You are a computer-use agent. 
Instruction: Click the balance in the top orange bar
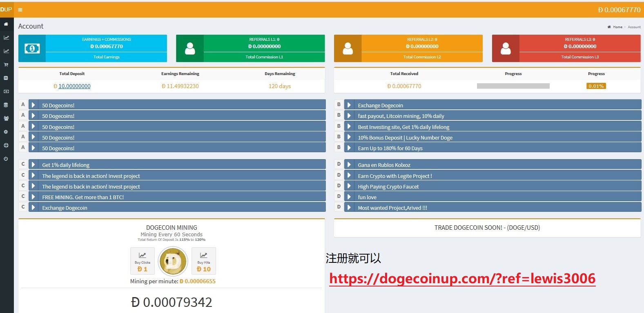(x=619, y=10)
